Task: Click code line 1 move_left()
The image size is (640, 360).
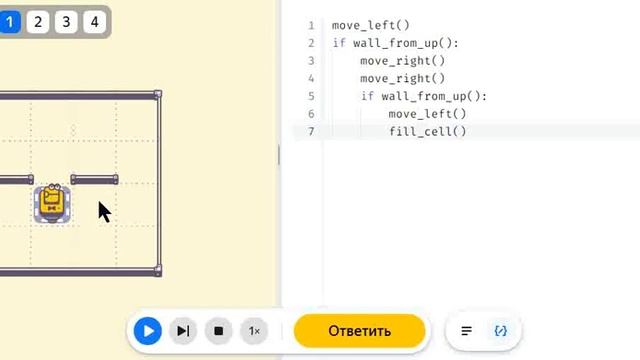Action: 371,25
